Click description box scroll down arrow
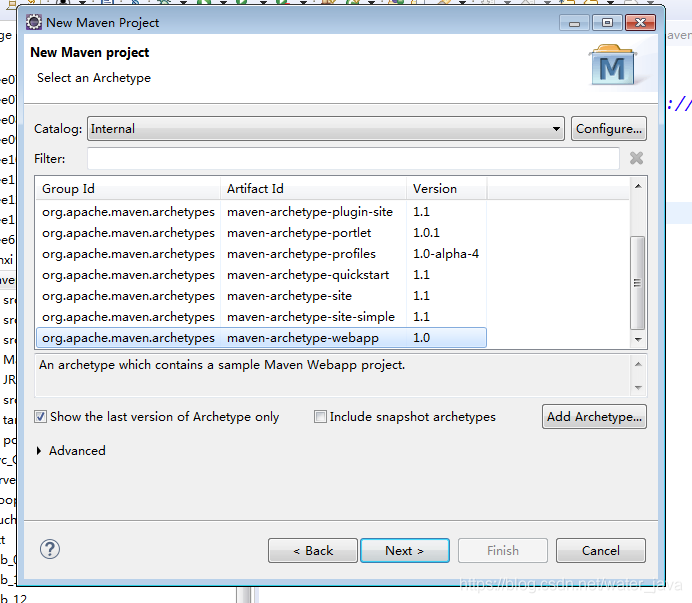692x603 pixels. (638, 388)
